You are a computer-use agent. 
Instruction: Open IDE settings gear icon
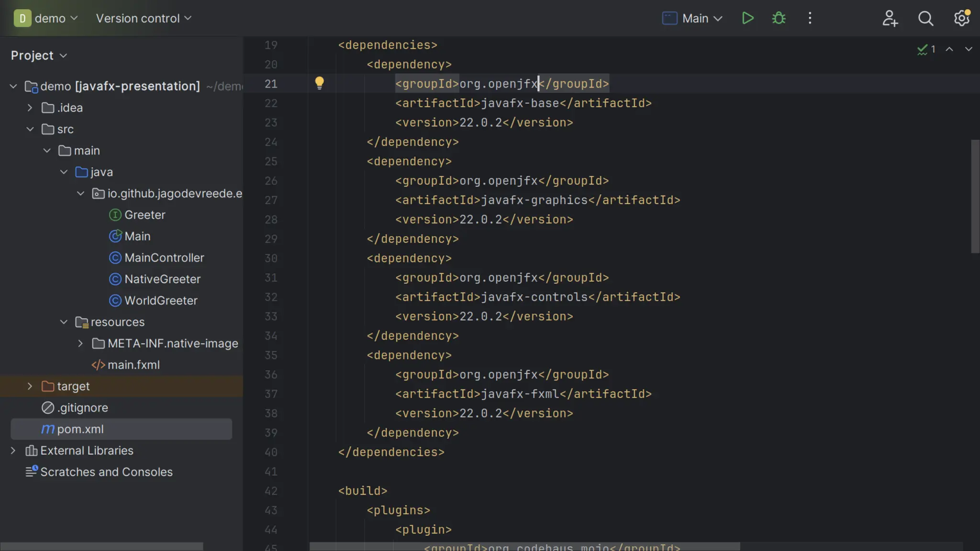coord(961,18)
